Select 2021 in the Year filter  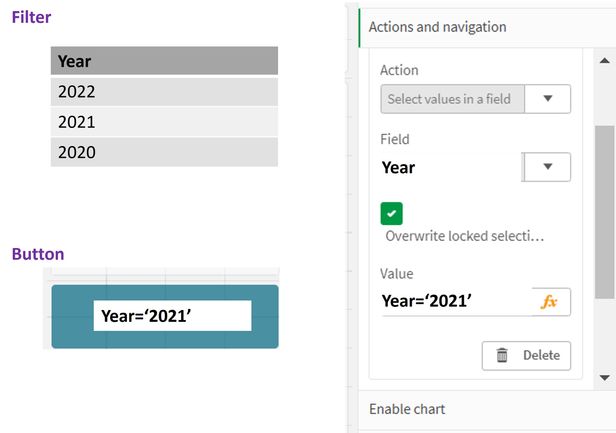[x=164, y=122]
